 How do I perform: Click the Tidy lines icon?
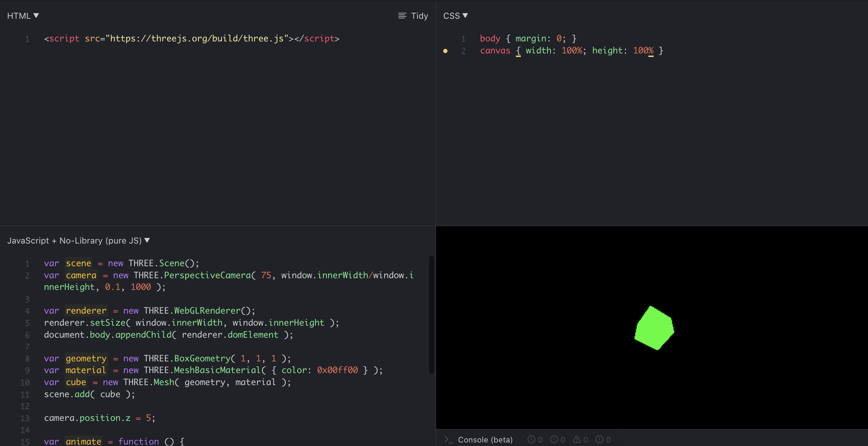pos(402,16)
